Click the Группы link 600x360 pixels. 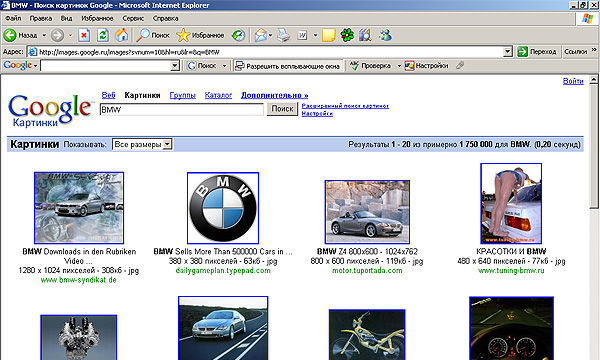coord(183,95)
